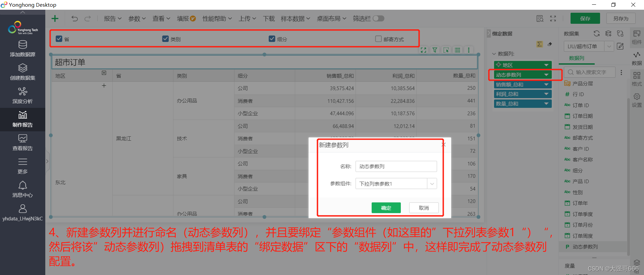Click the 下载 toolbar button
644x275 pixels.
point(269,18)
